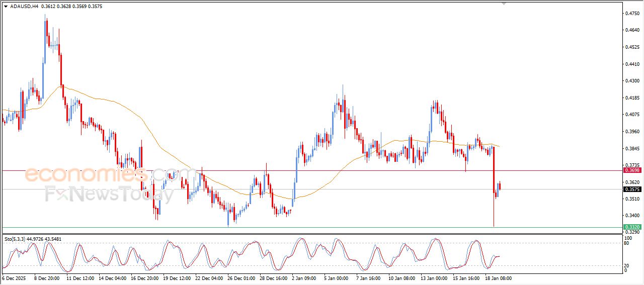644x285 pixels.
Task: Click the gray chart shift marker at top
Action: point(504,4)
